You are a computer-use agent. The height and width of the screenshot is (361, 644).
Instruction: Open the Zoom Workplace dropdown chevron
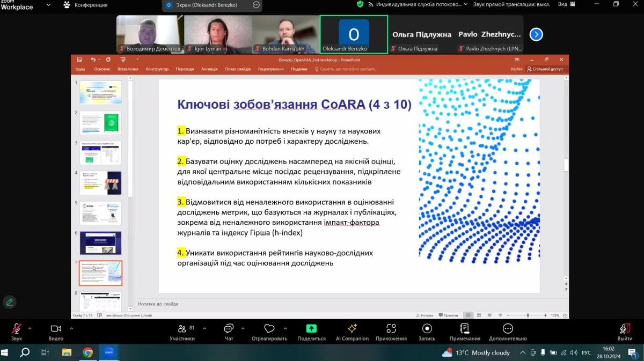coord(48,5)
